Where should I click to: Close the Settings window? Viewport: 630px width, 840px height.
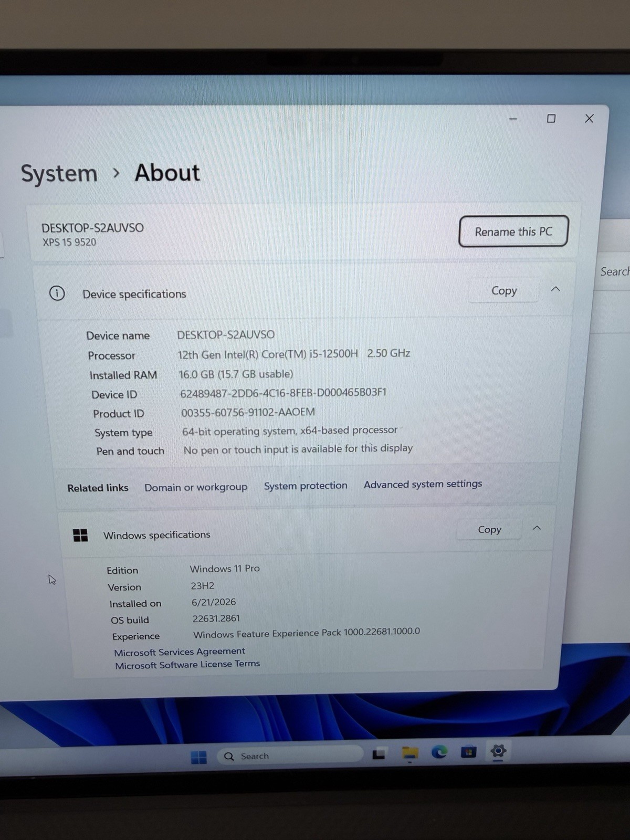pyautogui.click(x=589, y=118)
